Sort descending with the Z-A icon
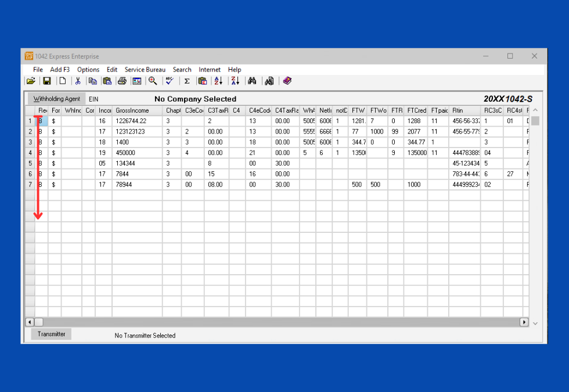Image resolution: width=569 pixels, height=392 pixels. coord(235,81)
